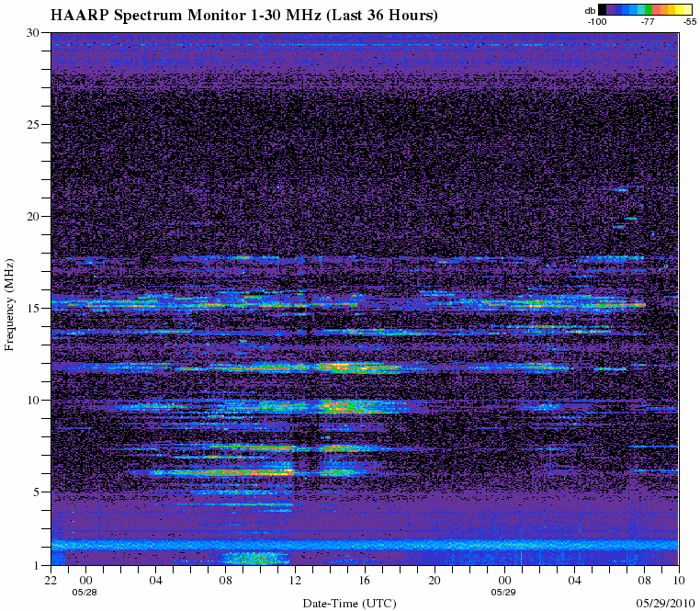Click the '1' frequency tick label
Viewport: 700px width, 611px height.
37,566
